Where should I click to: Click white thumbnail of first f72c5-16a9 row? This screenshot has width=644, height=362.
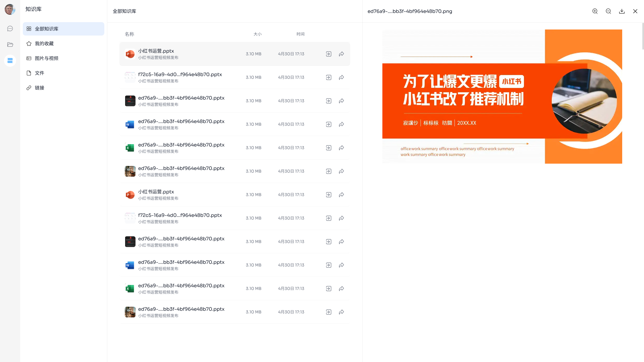tap(130, 77)
